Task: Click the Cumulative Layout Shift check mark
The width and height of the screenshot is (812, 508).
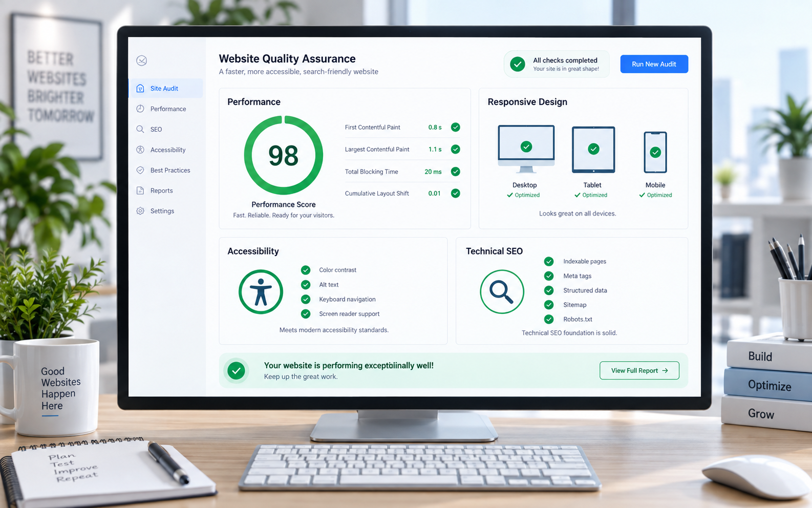Action: [x=455, y=193]
